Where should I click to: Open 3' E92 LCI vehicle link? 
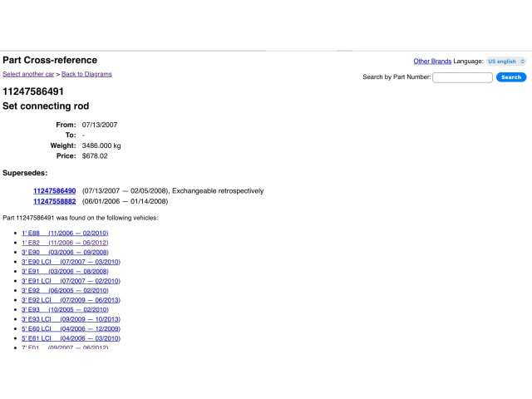[71, 300]
